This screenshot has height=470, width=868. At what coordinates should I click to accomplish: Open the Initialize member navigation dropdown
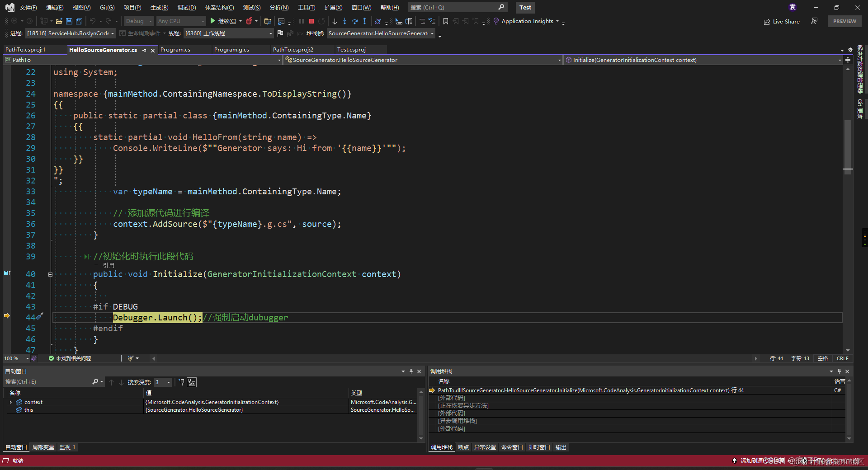coord(703,60)
